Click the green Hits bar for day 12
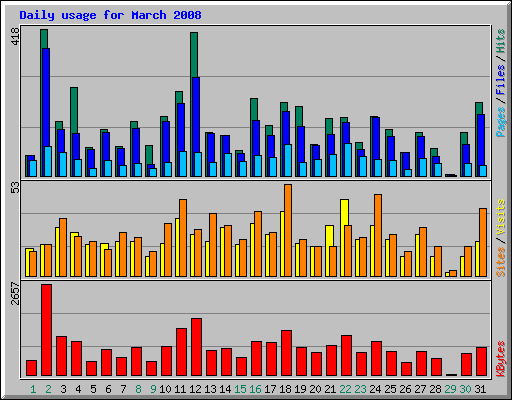512x400 pixels. click(x=194, y=55)
